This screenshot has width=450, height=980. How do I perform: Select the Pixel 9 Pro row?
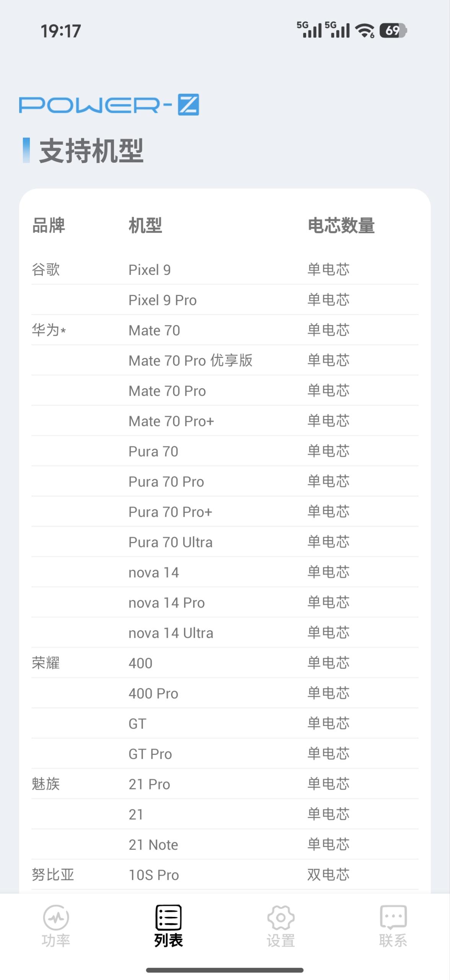(163, 300)
